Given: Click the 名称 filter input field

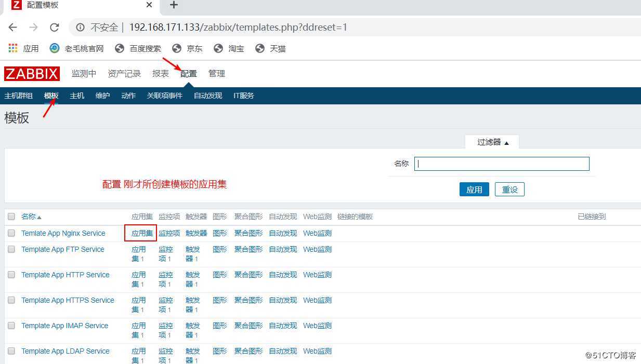Looking at the screenshot, I should 501,163.
